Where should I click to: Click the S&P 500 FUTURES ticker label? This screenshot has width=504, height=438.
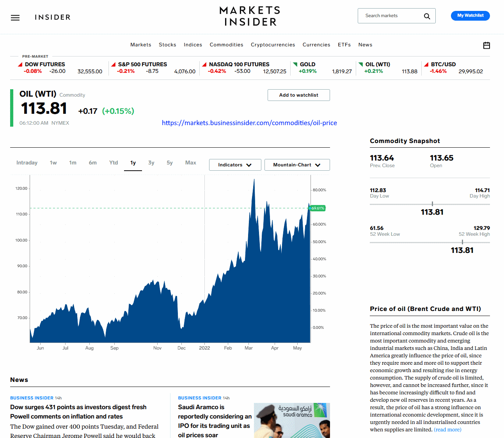tap(142, 64)
